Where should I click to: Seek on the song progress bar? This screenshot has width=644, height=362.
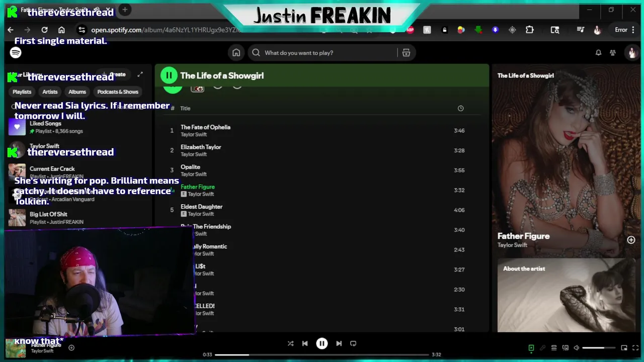click(x=322, y=354)
